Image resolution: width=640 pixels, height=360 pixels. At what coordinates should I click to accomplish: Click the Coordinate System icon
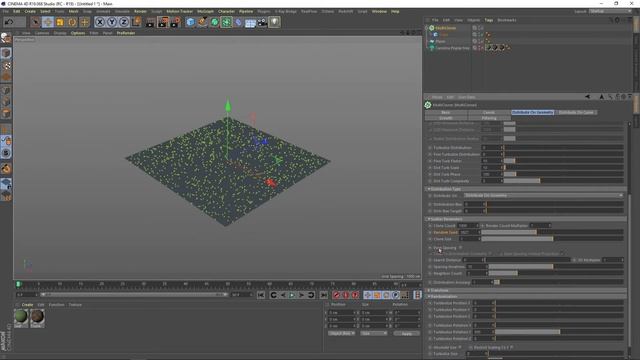pos(136,22)
